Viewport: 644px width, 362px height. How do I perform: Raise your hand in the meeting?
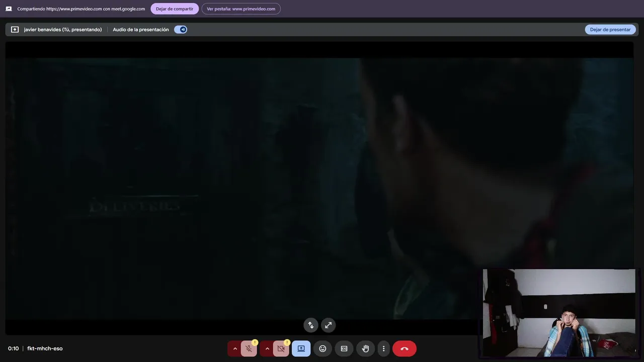[366, 348]
